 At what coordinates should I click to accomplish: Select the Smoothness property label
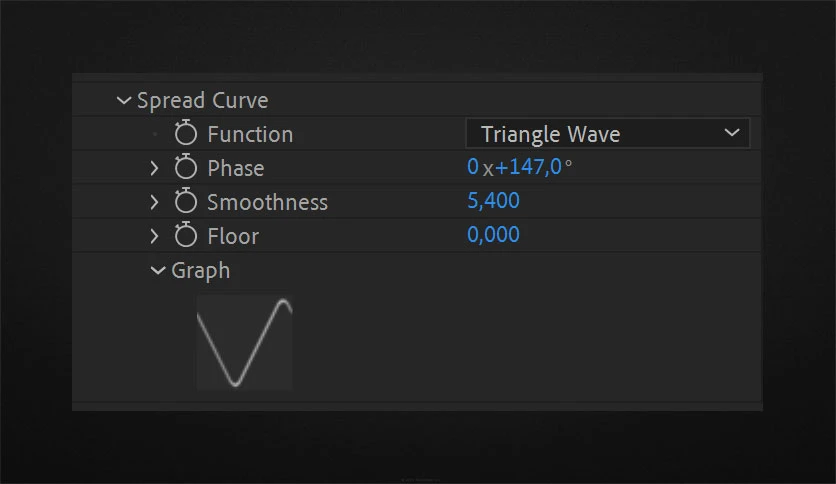pos(267,203)
